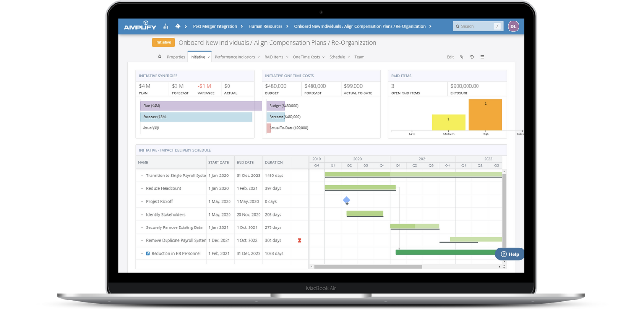Expand the Schedule dropdown
644x310 pixels.
pos(349,57)
